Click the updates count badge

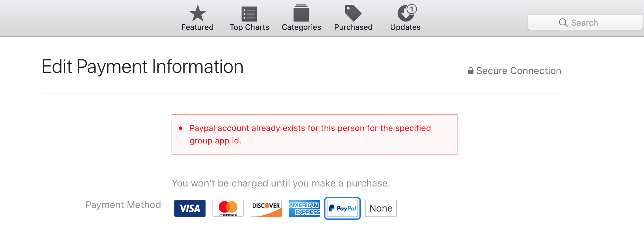point(411,9)
